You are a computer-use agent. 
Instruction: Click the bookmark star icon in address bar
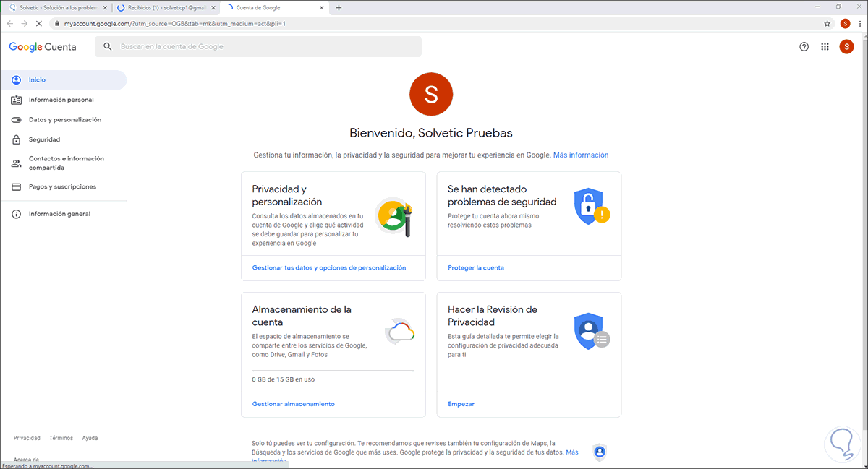pos(827,23)
